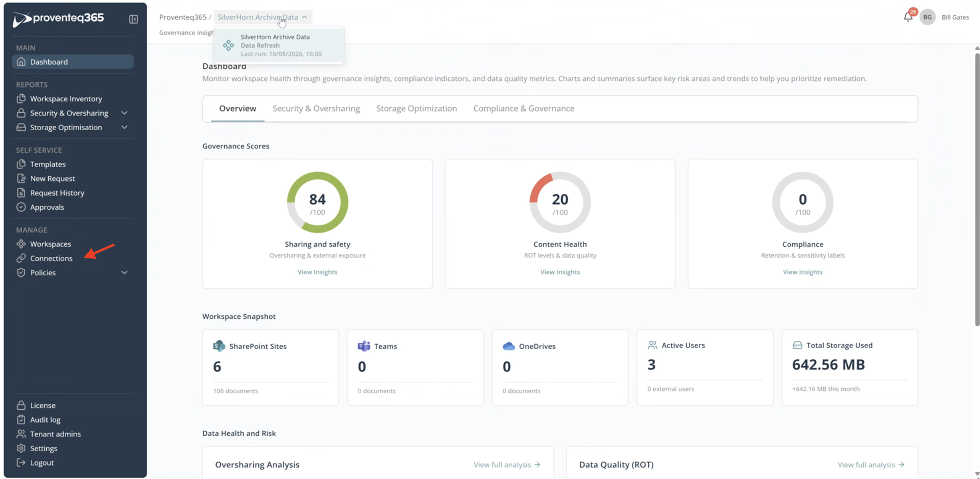
Task: Open Connections in the Manage section
Action: (x=51, y=258)
